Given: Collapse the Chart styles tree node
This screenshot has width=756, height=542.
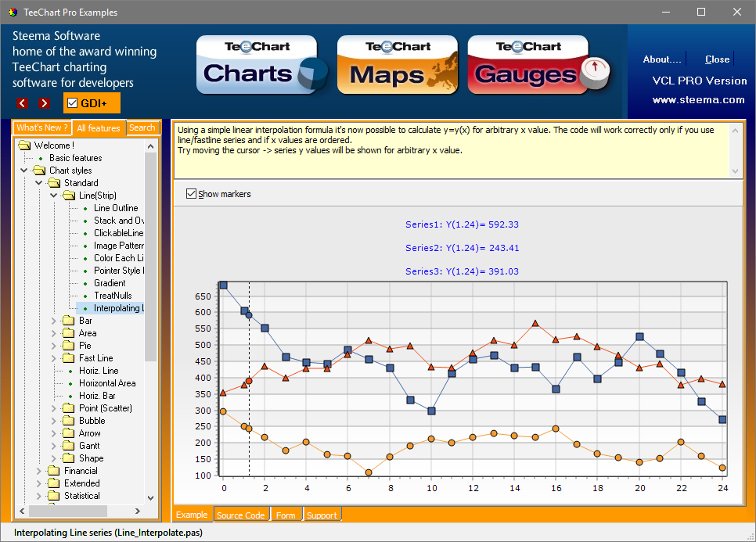Looking at the screenshot, I should point(24,170).
